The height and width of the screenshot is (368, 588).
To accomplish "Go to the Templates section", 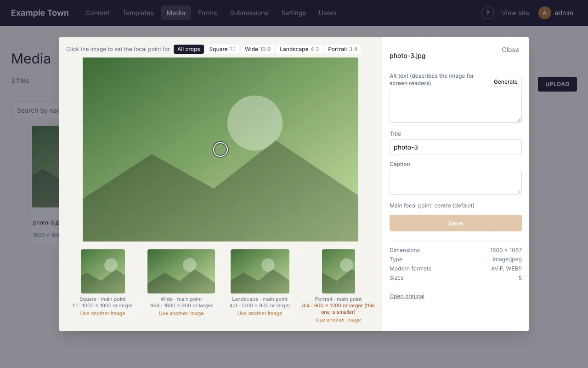I will [138, 13].
